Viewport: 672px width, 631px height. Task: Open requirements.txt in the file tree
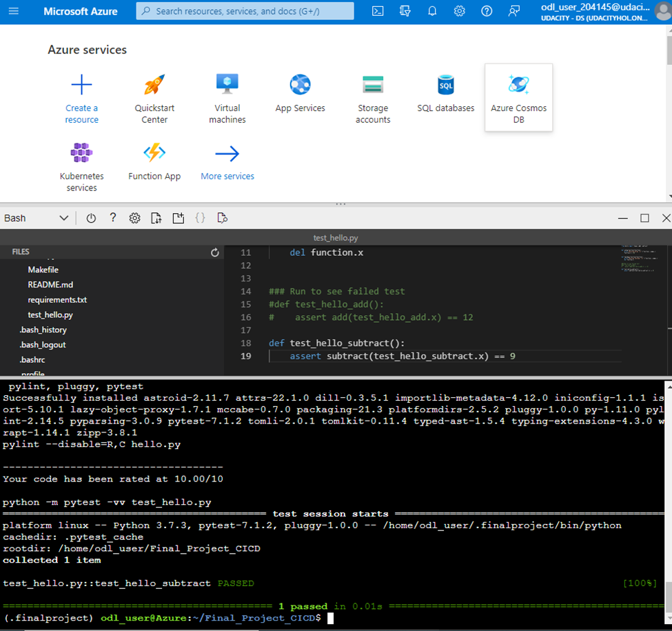click(57, 300)
